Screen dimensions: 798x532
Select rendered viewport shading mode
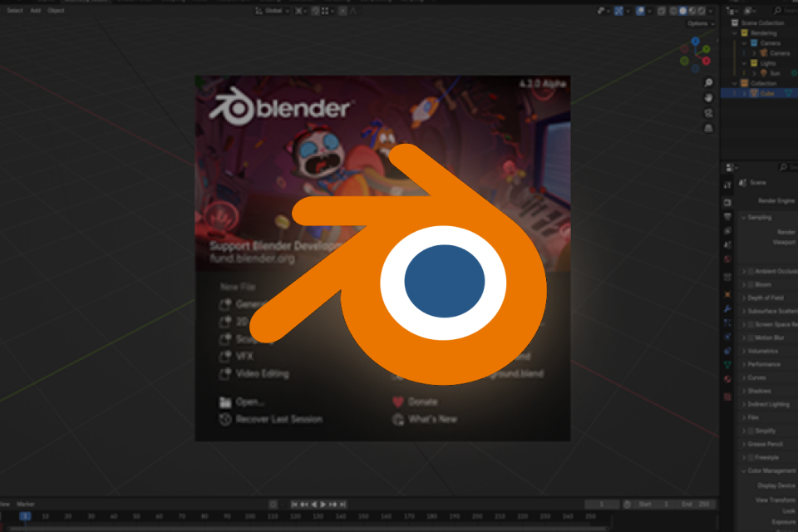[x=702, y=11]
